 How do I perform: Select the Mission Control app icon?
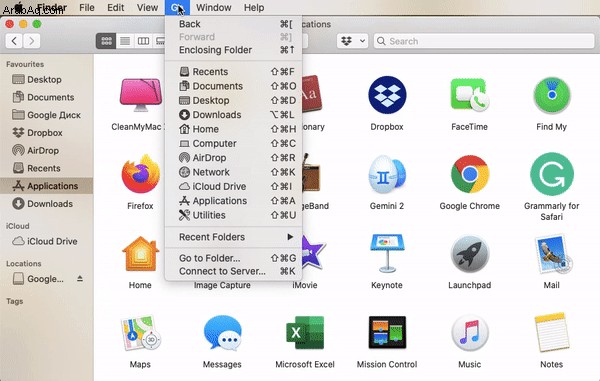387,332
